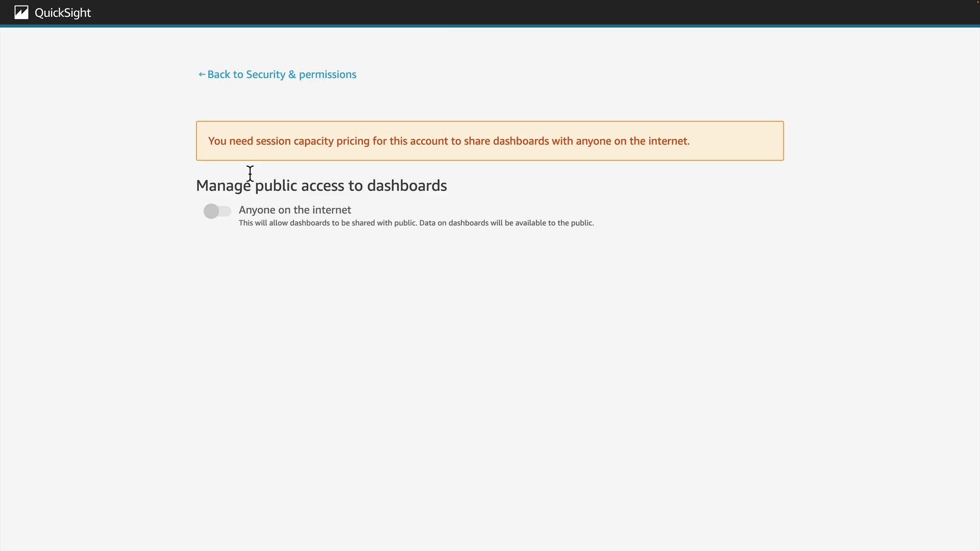Click the small orange dot in top-right corner
Viewport: 980px width, 551px height.
point(977,2)
